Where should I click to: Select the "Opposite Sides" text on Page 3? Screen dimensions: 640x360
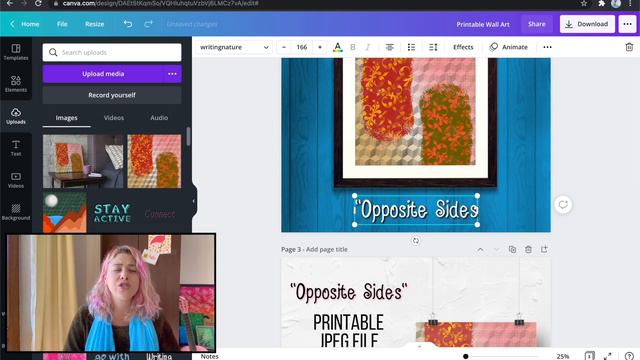(348, 292)
